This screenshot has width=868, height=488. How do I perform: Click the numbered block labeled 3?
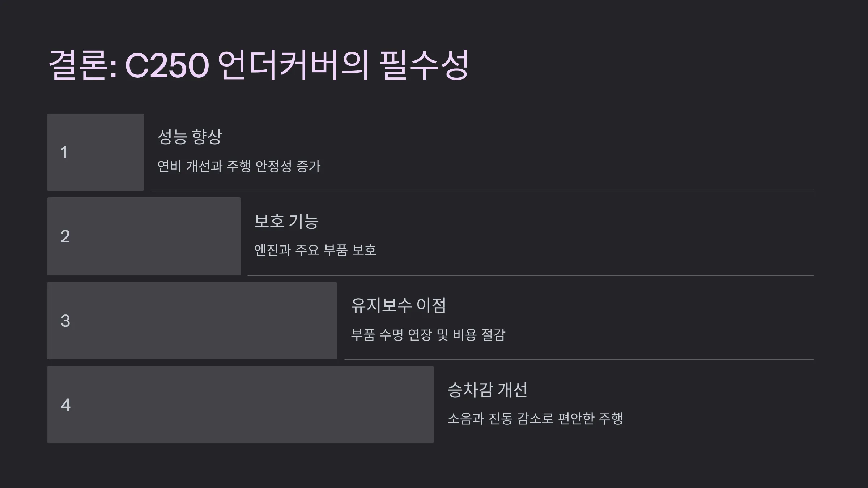192,321
